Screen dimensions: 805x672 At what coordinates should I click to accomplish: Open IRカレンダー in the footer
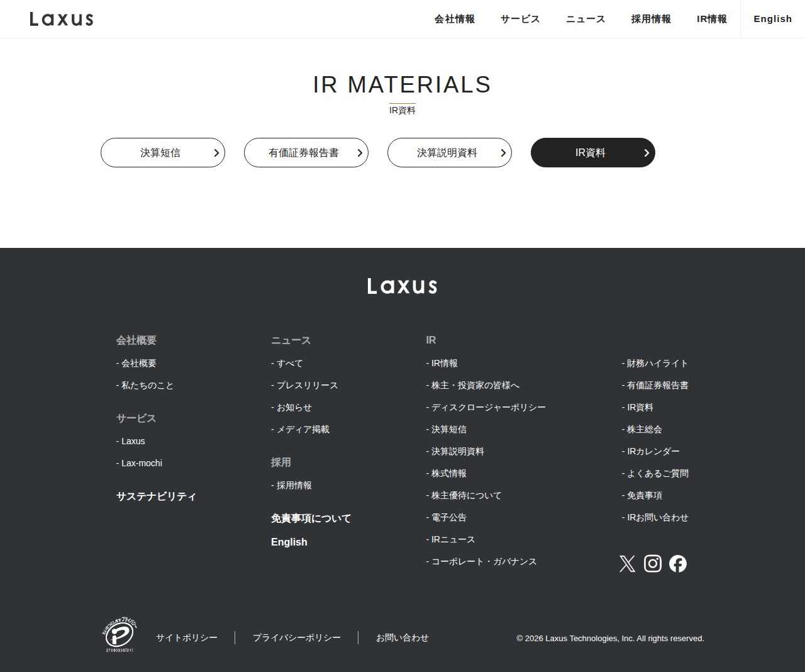pyautogui.click(x=650, y=452)
